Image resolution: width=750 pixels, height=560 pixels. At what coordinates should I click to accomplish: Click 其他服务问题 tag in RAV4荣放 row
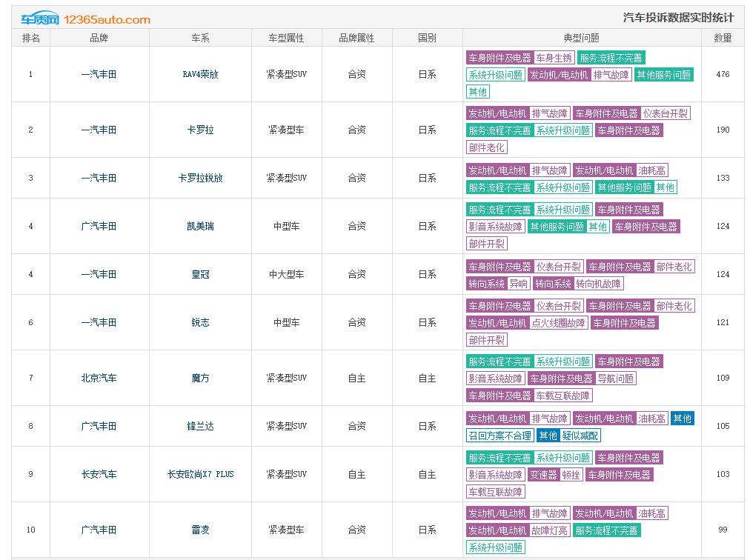(x=664, y=75)
